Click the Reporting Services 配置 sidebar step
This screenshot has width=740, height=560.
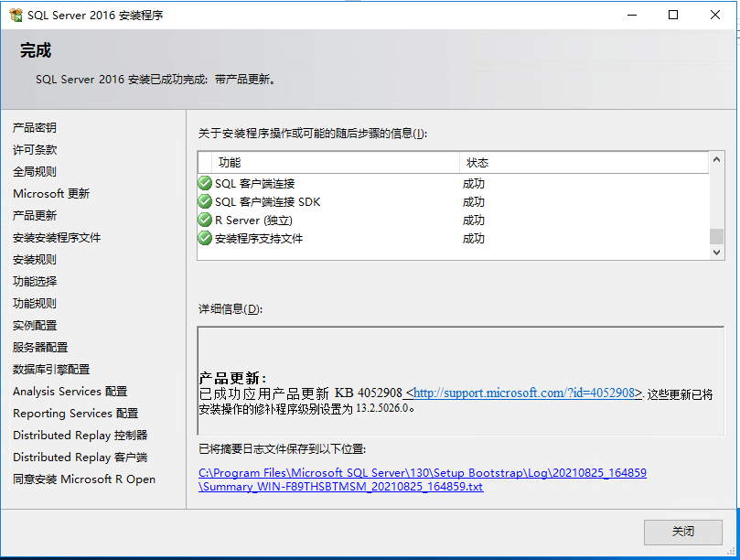[76, 414]
